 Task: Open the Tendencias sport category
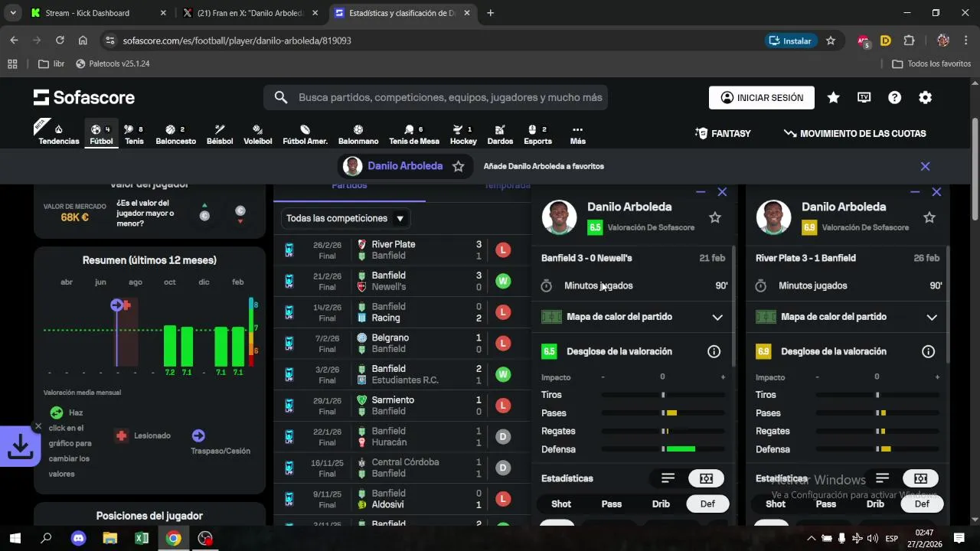[x=59, y=135]
